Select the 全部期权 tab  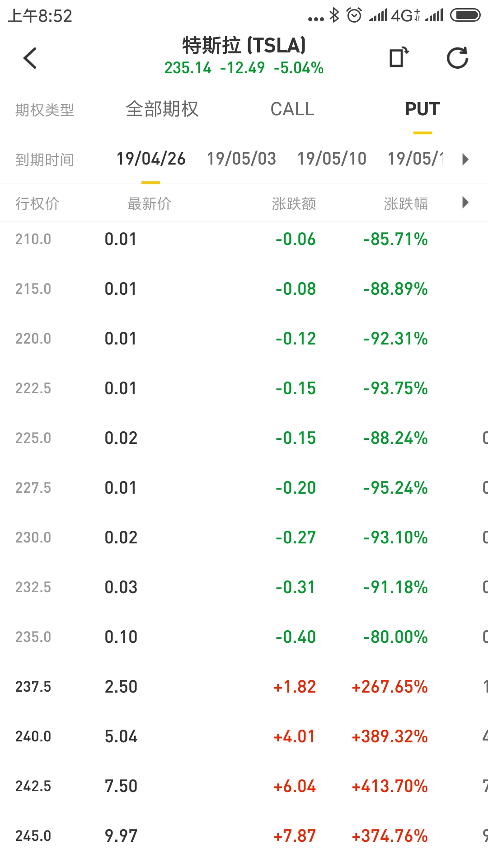click(x=162, y=109)
